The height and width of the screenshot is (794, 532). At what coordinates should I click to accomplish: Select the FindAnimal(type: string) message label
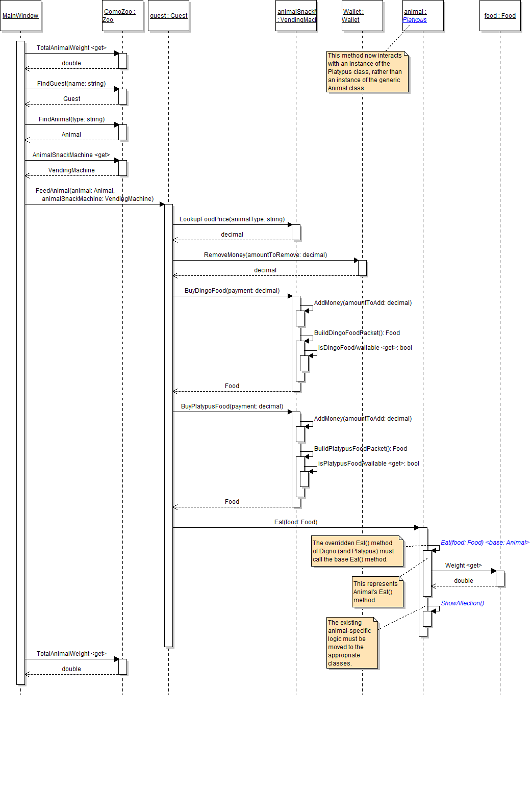tap(71, 119)
